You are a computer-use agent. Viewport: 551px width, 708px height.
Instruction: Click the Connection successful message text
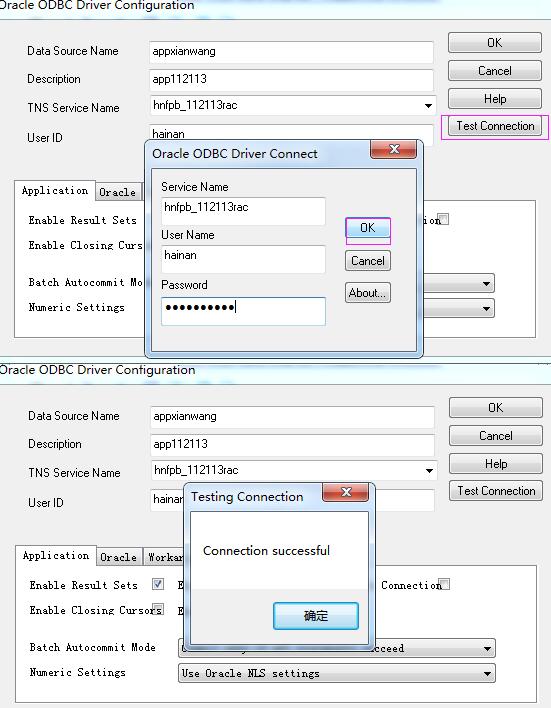266,550
